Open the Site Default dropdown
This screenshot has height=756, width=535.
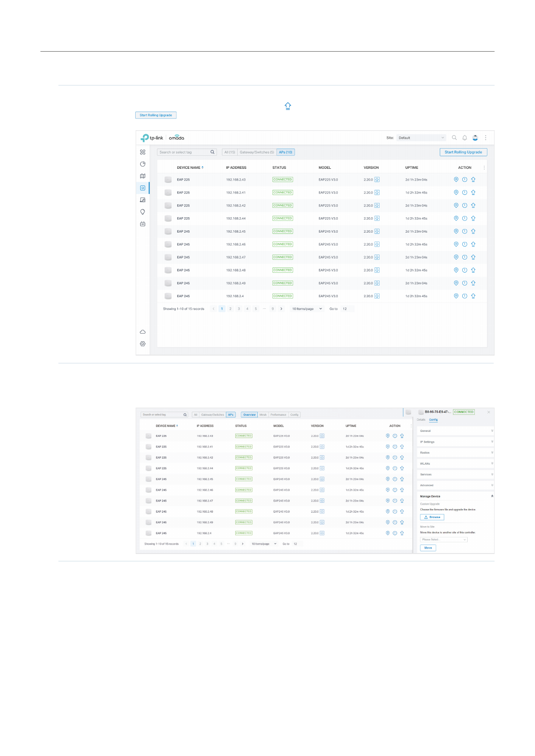pos(421,138)
